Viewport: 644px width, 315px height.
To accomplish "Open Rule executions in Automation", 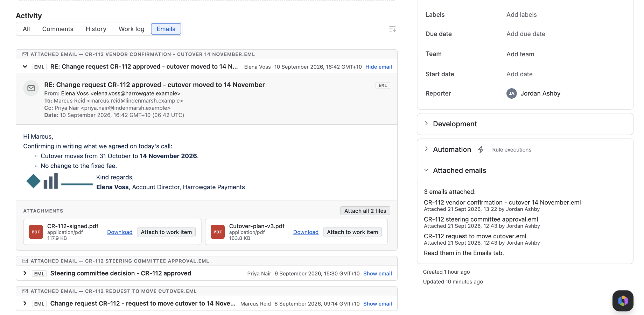I will click(x=512, y=150).
